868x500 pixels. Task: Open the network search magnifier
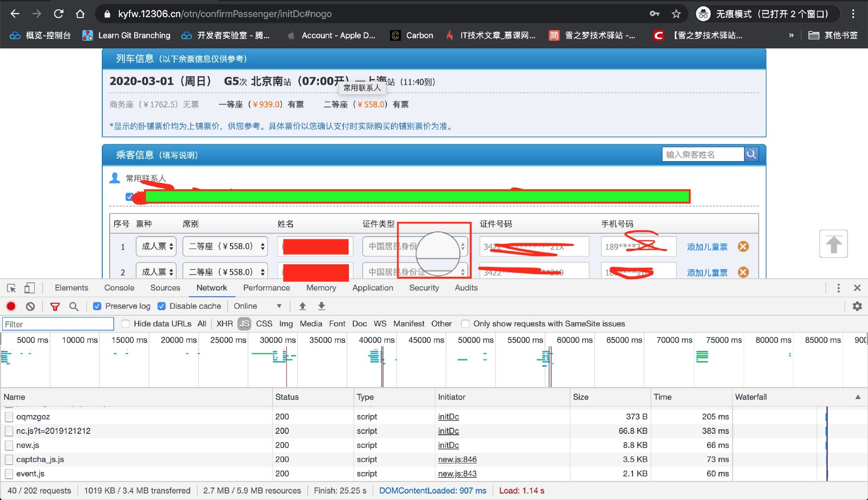(74, 306)
